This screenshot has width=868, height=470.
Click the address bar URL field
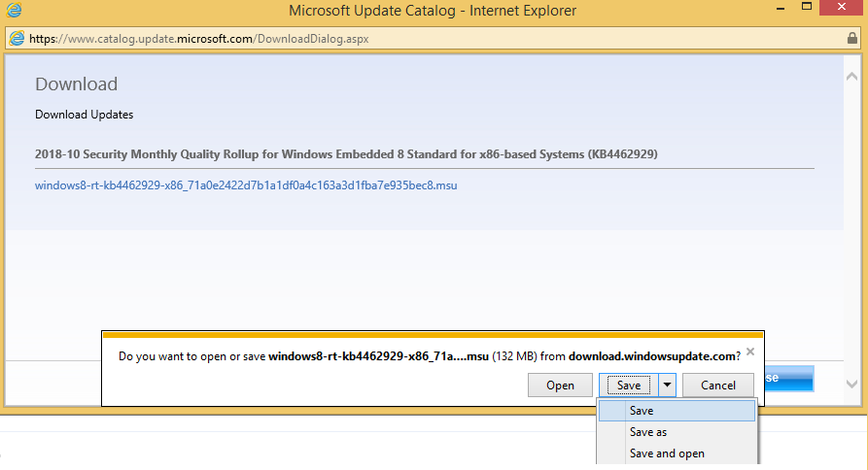click(x=434, y=39)
